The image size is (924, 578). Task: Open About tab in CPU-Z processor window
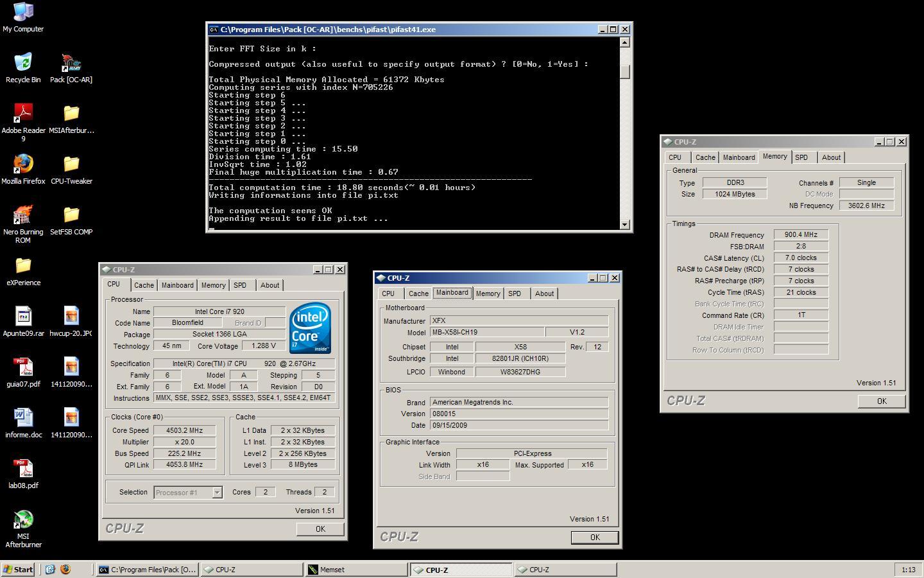click(269, 285)
